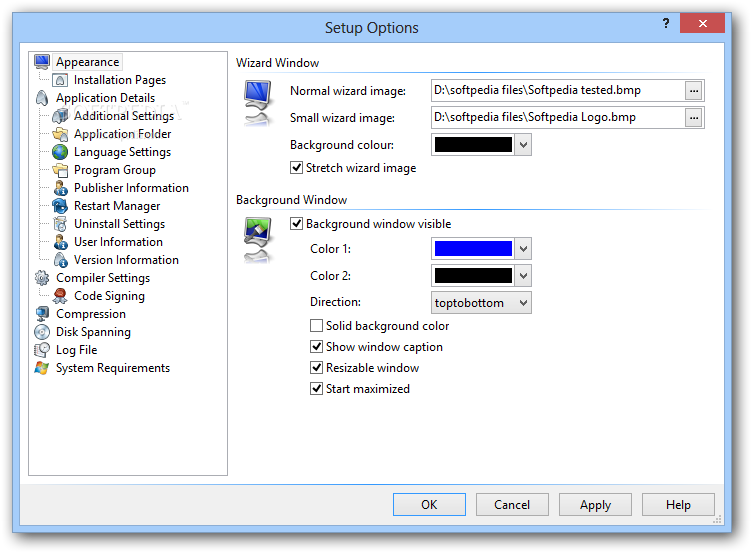Select Program Group tree label

click(x=115, y=170)
